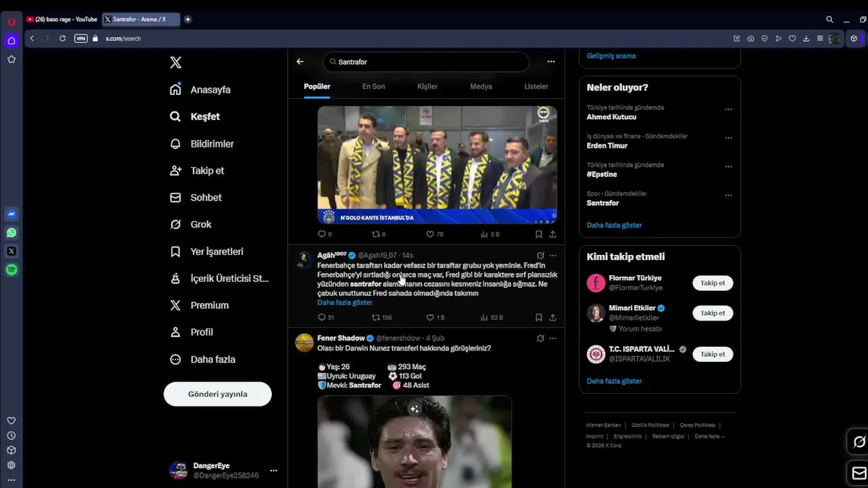Open Fener Shadow profile avatar

tap(304, 342)
